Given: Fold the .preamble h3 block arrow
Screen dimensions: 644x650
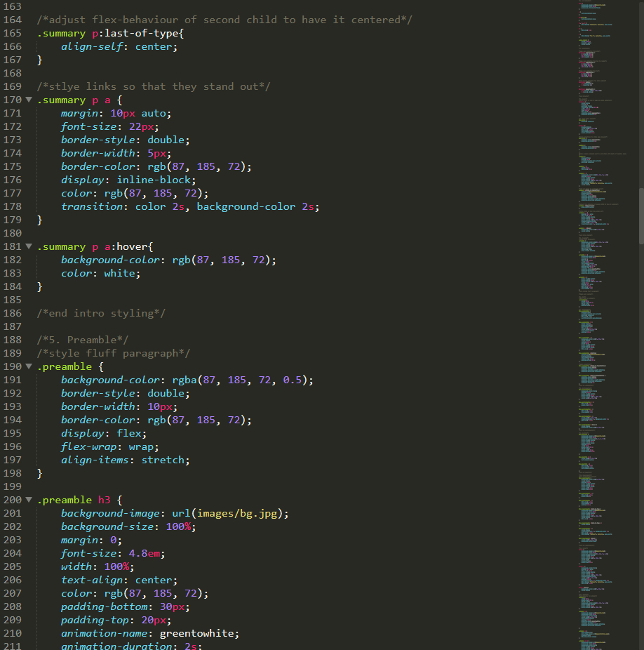Looking at the screenshot, I should pyautogui.click(x=29, y=500).
